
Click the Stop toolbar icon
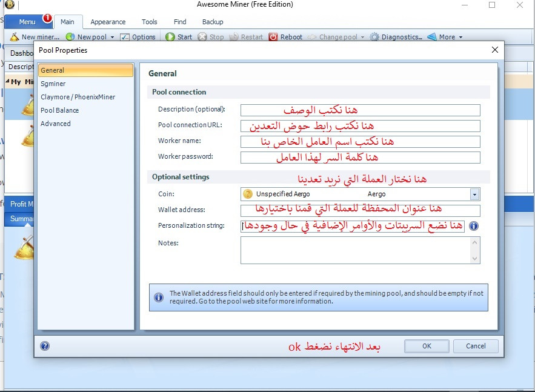[x=202, y=37]
